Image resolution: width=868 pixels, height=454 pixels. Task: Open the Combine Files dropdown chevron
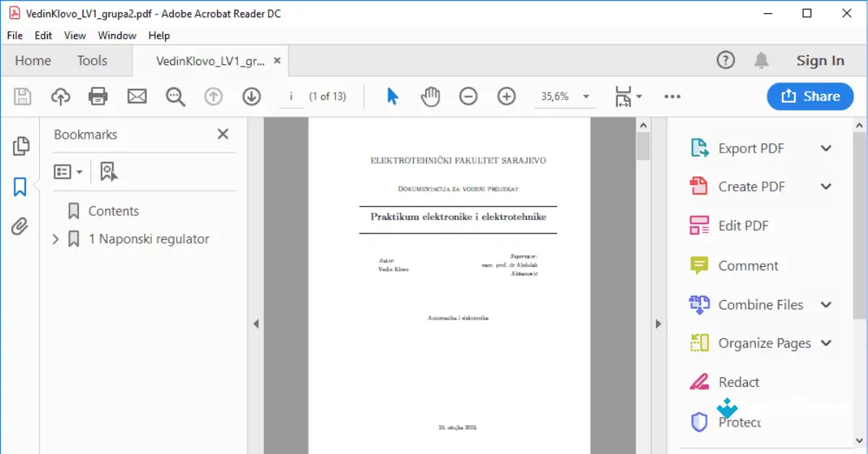(825, 304)
